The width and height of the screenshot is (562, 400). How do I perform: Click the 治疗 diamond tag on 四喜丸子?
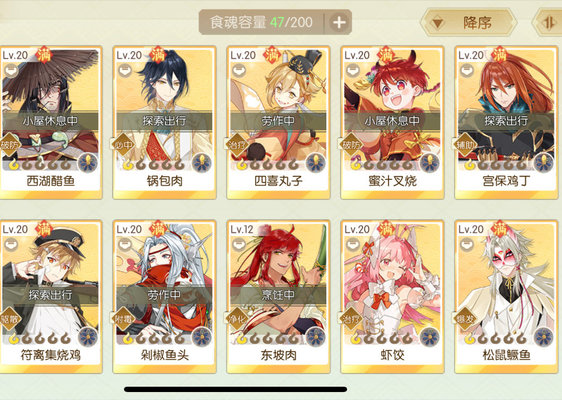tap(237, 145)
